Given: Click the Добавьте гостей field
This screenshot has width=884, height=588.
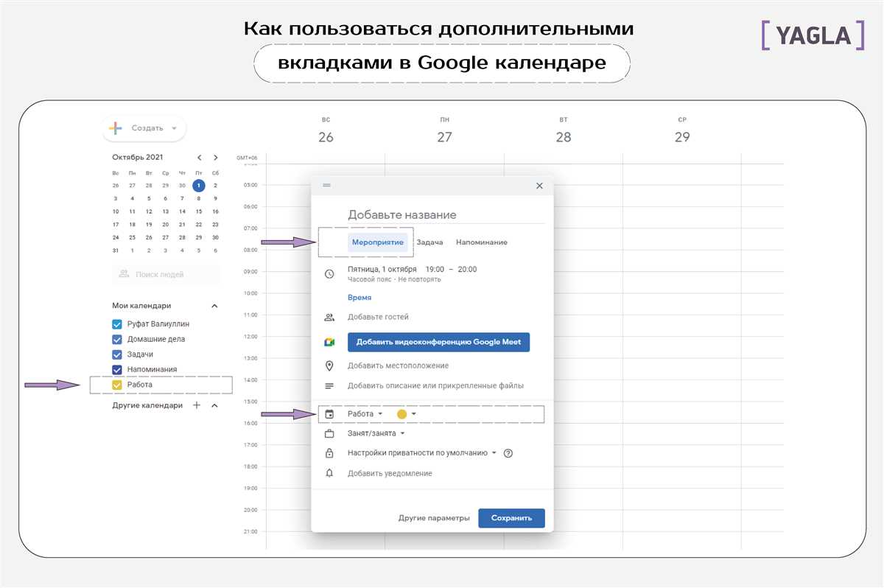Looking at the screenshot, I should point(378,318).
